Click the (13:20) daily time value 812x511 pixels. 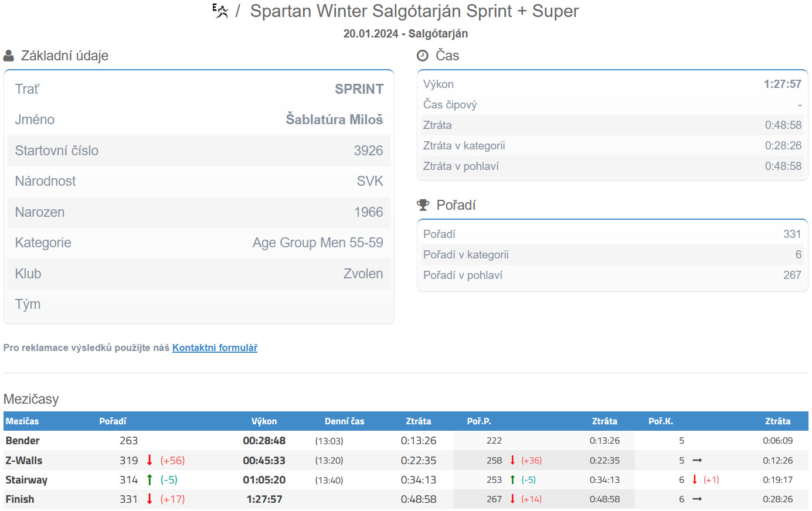point(329,461)
